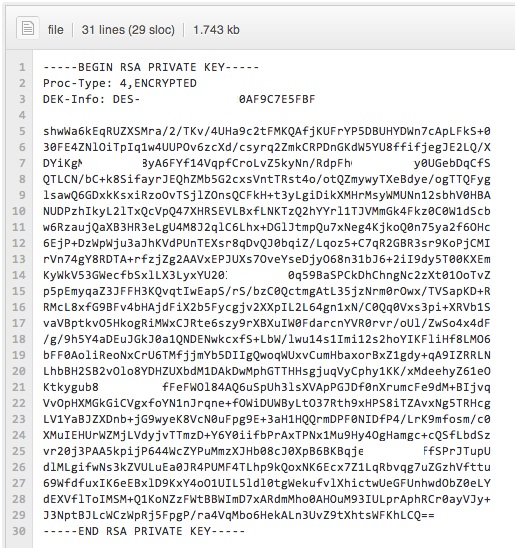The width and height of the screenshot is (515, 548).
Task: Click the 'DEK-Info: DES-' line text
Action: pos(92,99)
